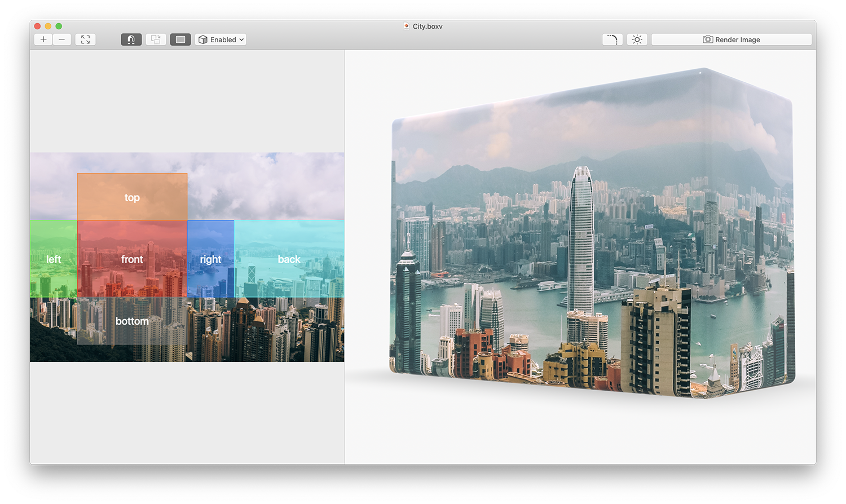Close the City.boxv window
Image resolution: width=846 pixels, height=504 pixels.
[x=37, y=26]
